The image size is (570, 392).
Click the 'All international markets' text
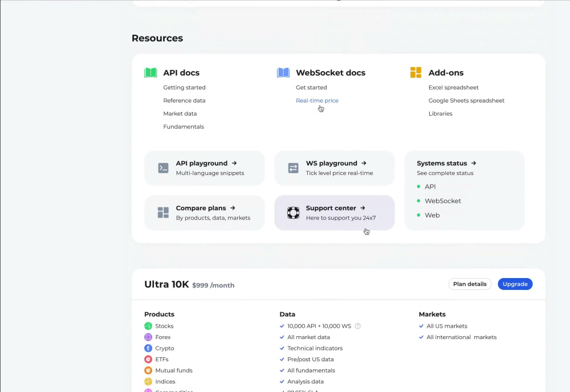point(462,337)
